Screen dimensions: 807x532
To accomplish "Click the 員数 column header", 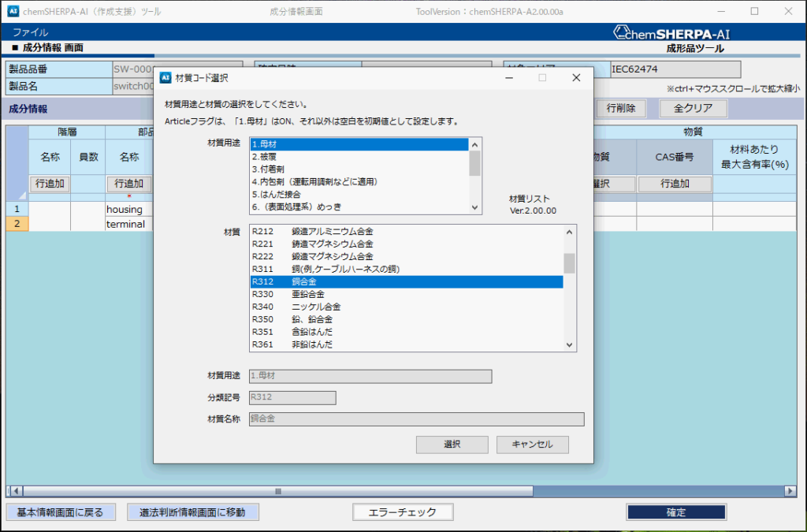I will [x=88, y=157].
